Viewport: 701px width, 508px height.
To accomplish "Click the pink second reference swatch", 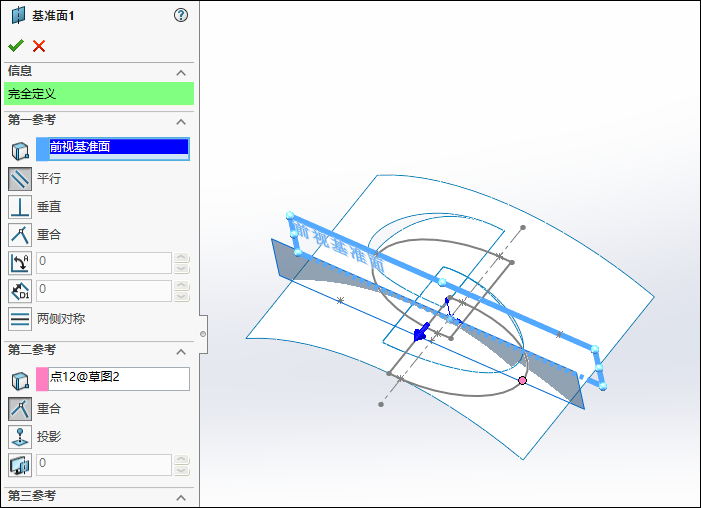I will tap(42, 379).
